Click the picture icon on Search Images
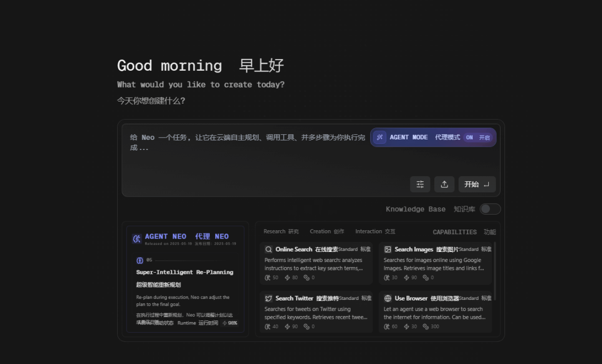602x364 pixels. point(388,250)
